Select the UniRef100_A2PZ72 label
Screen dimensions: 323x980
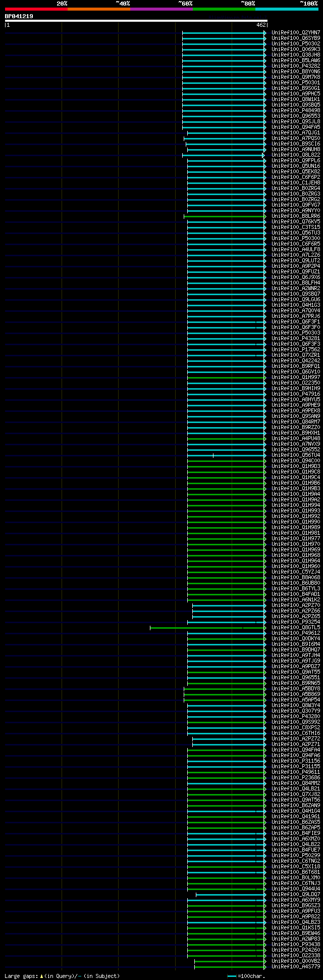296,738
